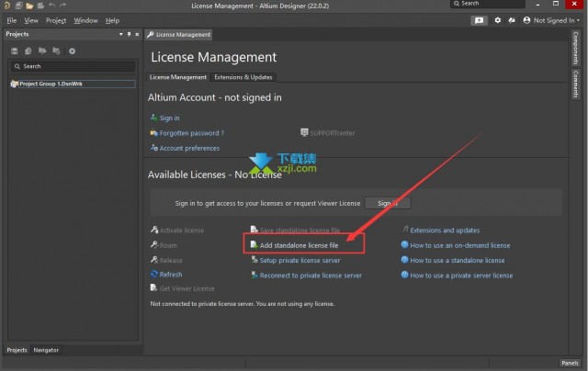
Task: Open the View menu
Action: click(x=31, y=20)
